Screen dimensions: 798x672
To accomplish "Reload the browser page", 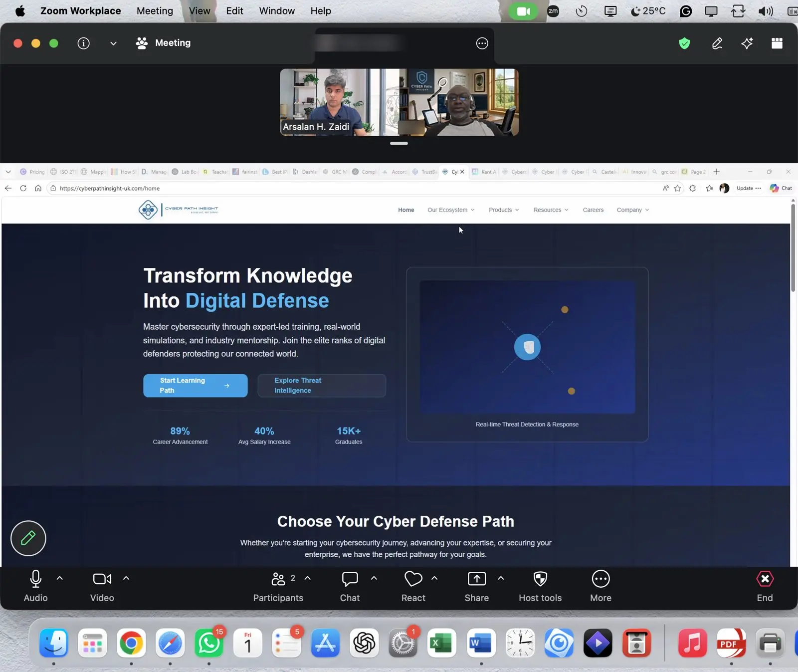I will pos(23,188).
